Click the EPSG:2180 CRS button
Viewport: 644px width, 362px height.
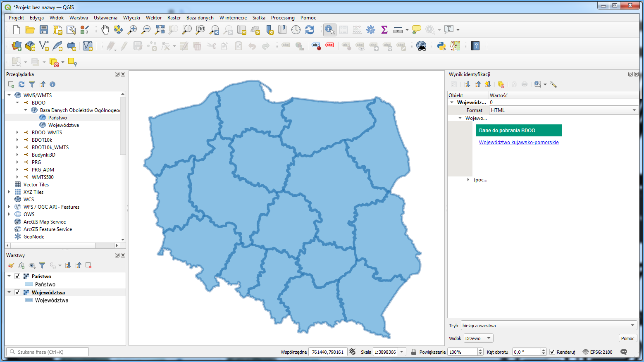point(597,352)
